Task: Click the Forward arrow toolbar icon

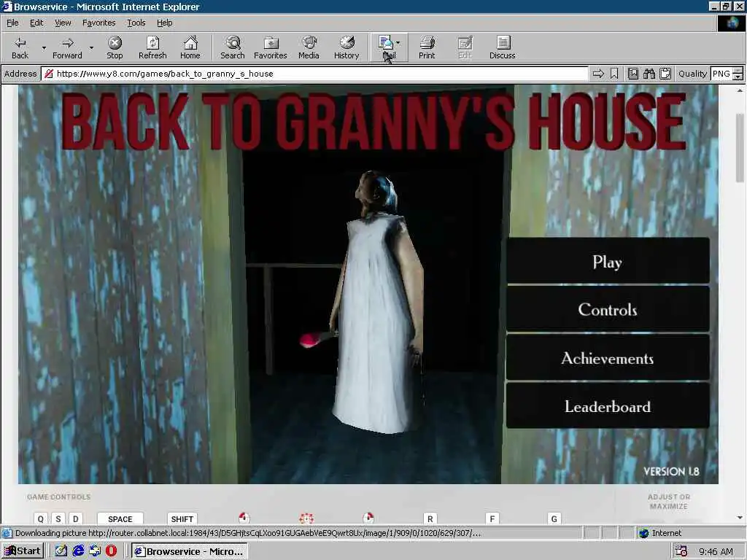Action: click(68, 43)
